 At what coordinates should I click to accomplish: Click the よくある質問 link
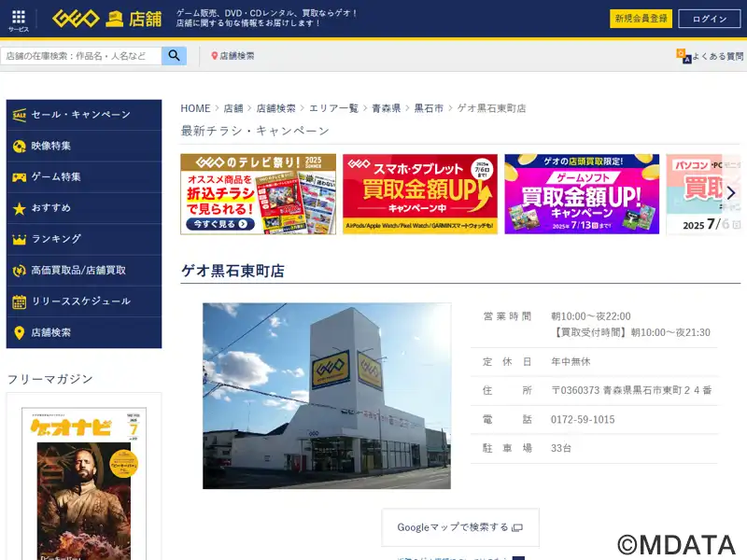pyautogui.click(x=718, y=56)
